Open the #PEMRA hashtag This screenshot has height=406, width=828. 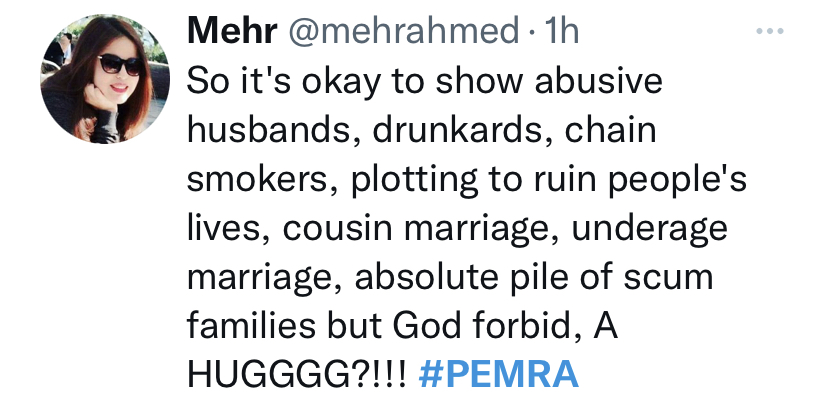click(498, 374)
